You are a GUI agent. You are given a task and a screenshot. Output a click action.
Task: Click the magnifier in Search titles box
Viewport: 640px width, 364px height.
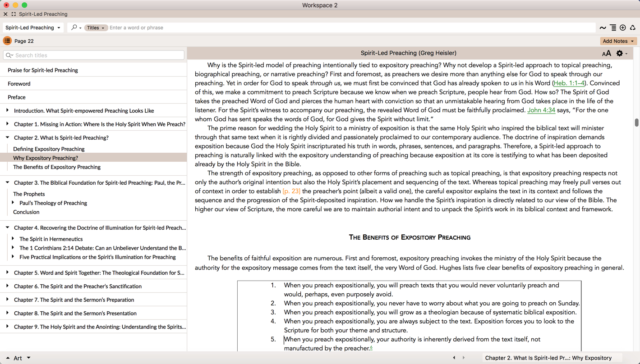9,55
